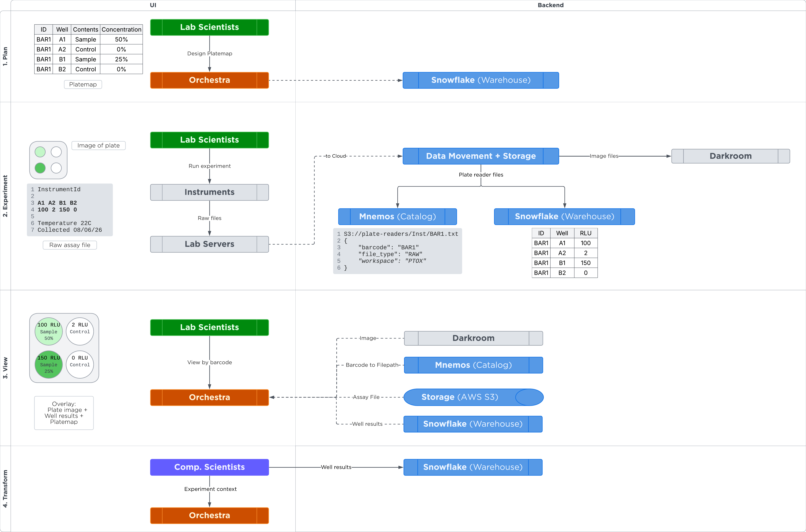Select Lab Scientists box in View lane
The image size is (806, 532).
tap(209, 328)
